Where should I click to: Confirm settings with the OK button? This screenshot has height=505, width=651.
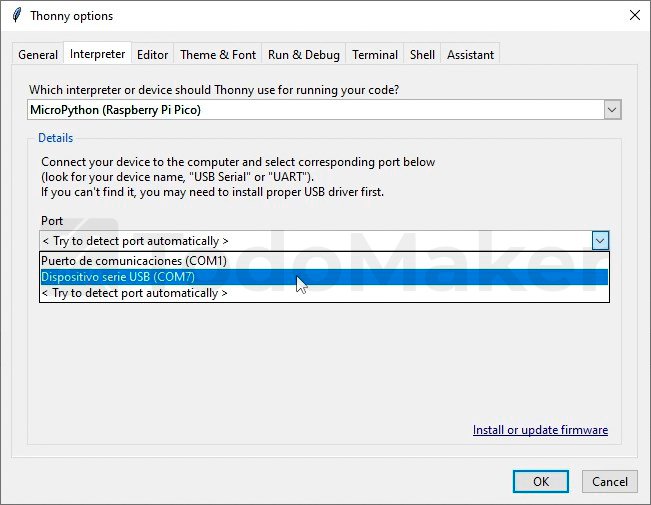pyautogui.click(x=540, y=481)
